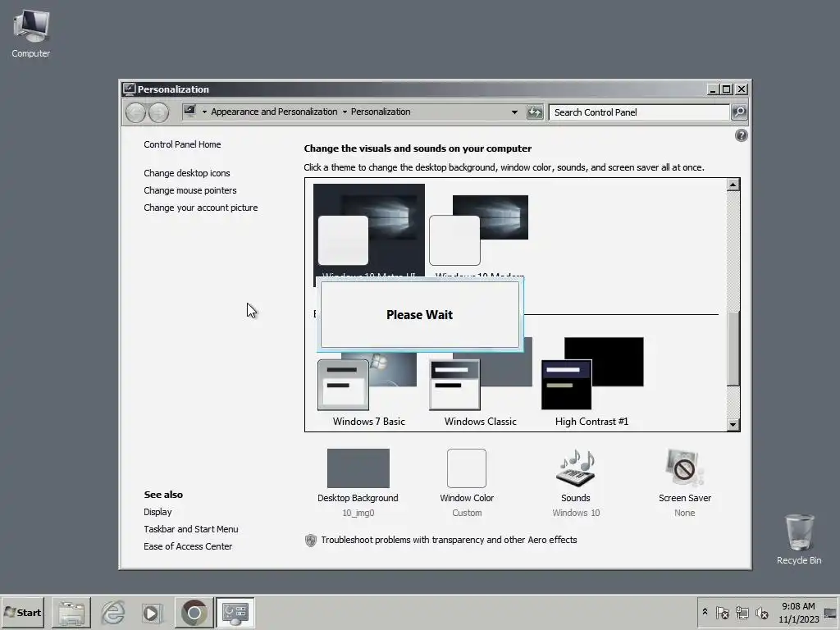Click the Refresh button beside address bar
Screen dimensions: 840x630
pyautogui.click(x=535, y=112)
